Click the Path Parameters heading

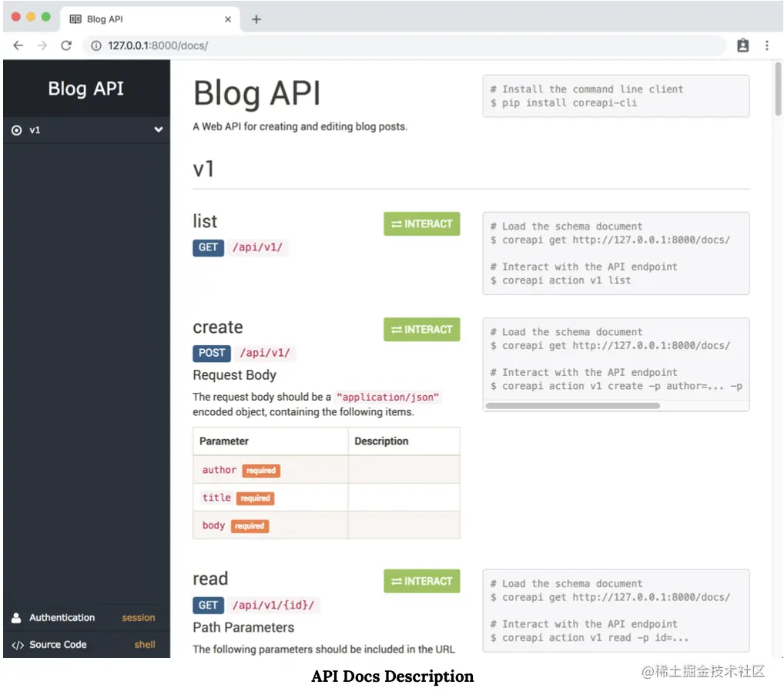[243, 627]
